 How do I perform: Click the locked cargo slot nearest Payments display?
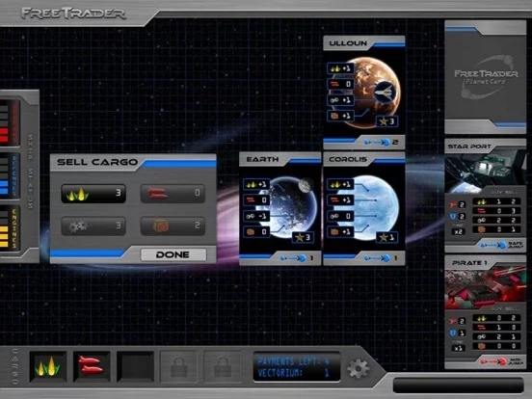point(223,367)
